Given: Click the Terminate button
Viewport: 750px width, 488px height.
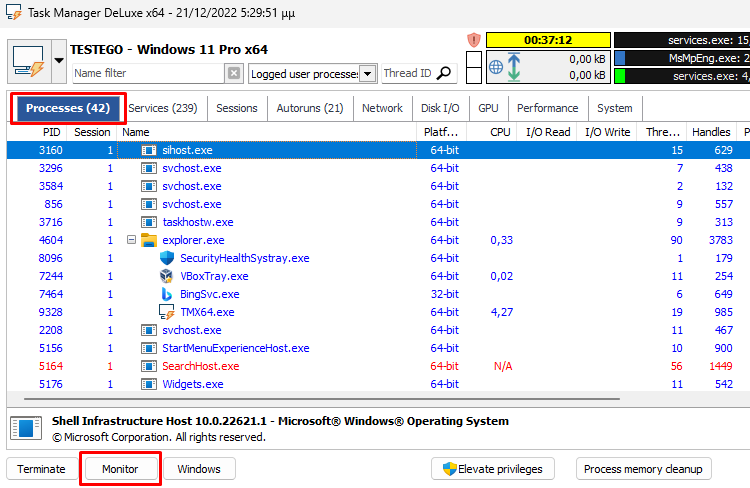Looking at the screenshot, I should click(x=42, y=469).
